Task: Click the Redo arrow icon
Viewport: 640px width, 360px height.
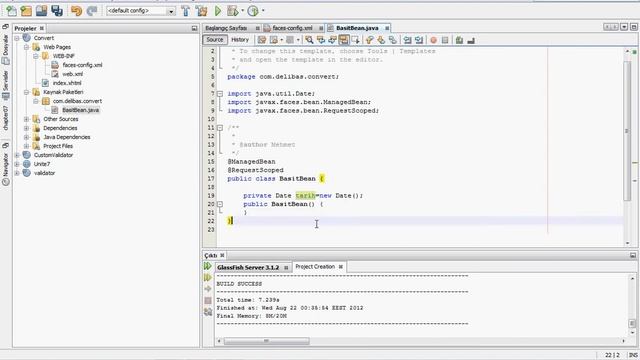Action: pyautogui.click(x=92, y=11)
